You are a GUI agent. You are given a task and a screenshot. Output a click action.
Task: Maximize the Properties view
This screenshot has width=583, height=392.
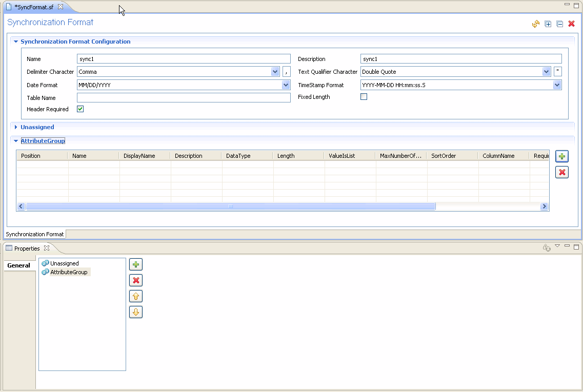pos(576,246)
